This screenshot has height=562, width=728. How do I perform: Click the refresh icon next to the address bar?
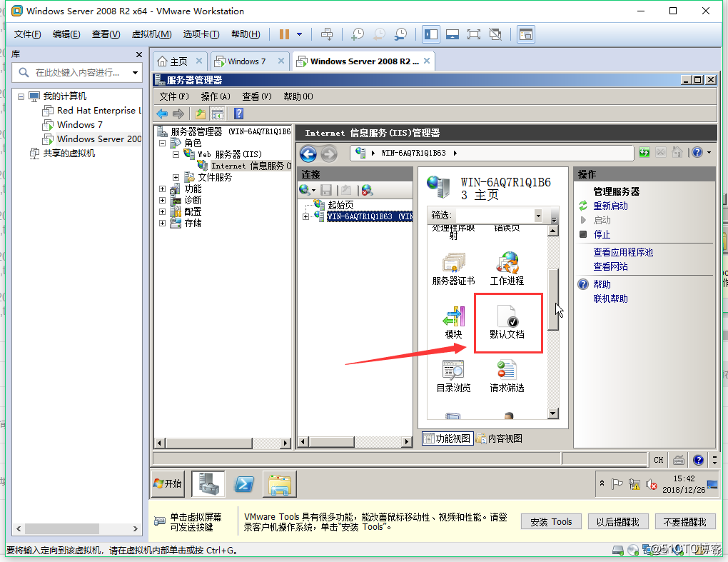(644, 152)
